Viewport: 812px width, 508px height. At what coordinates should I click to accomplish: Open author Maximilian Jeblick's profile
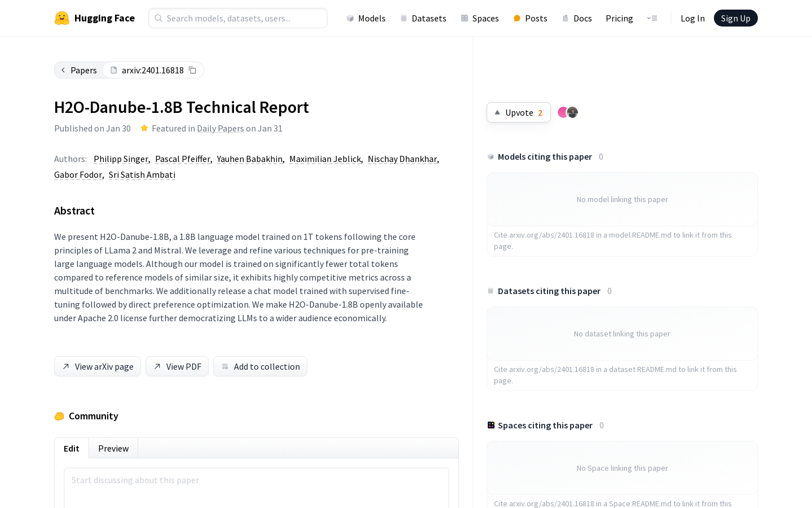pos(325,159)
